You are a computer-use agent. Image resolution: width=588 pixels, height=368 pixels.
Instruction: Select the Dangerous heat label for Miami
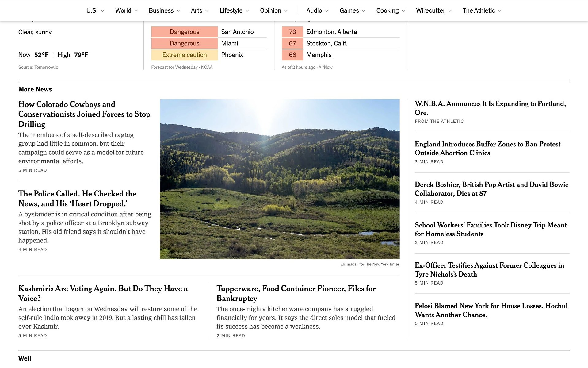pos(185,44)
